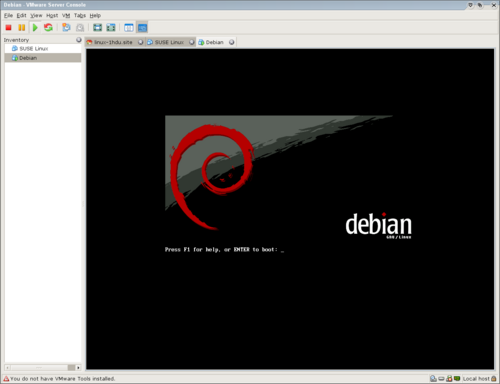Image resolution: width=500 pixels, height=384 pixels.
Task: Click the grayed Revert to snapshot icon
Action: tap(80, 27)
